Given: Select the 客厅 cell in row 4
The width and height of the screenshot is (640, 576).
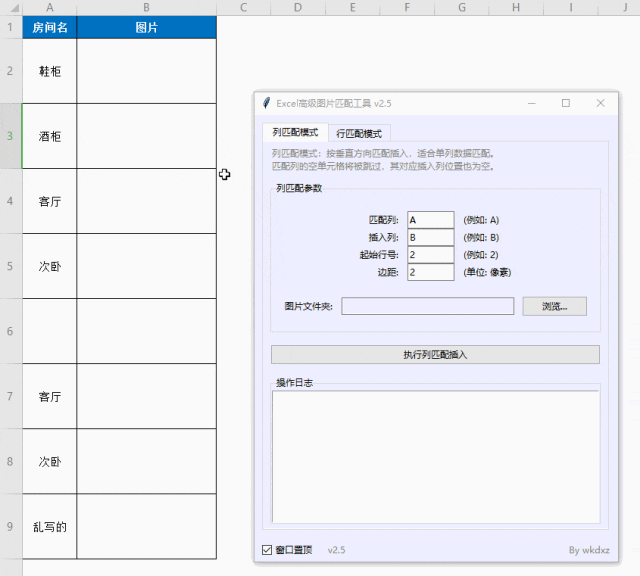Looking at the screenshot, I should 50,201.
